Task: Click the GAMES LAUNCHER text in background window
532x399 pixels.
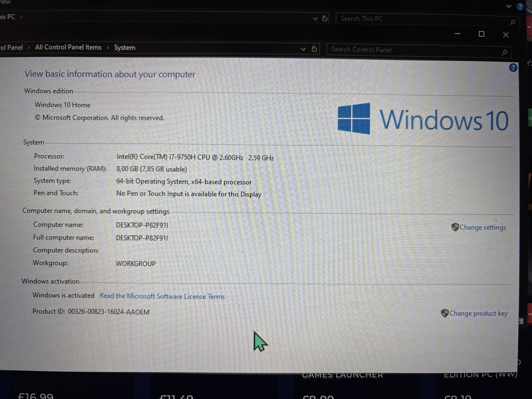Action: point(342,375)
